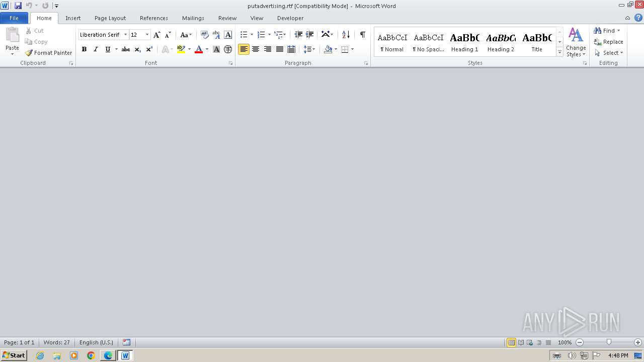
Task: Click the Distributed alignment icon
Action: 291,49
